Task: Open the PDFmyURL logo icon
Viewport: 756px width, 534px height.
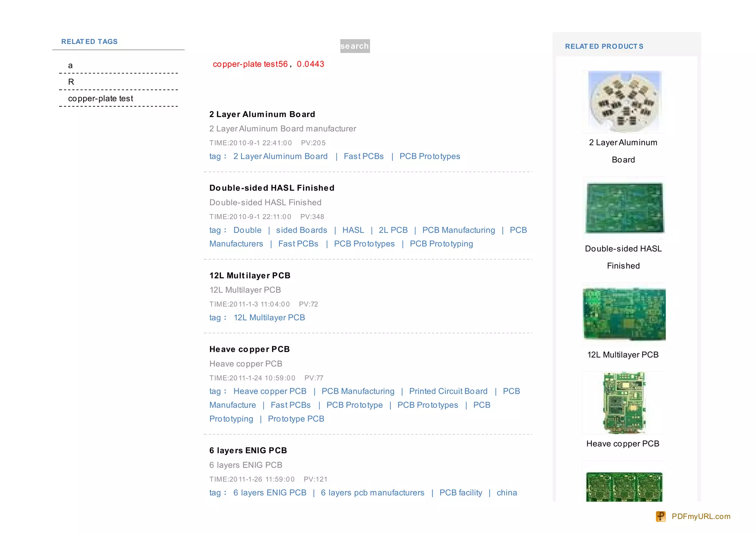Action: click(x=660, y=516)
